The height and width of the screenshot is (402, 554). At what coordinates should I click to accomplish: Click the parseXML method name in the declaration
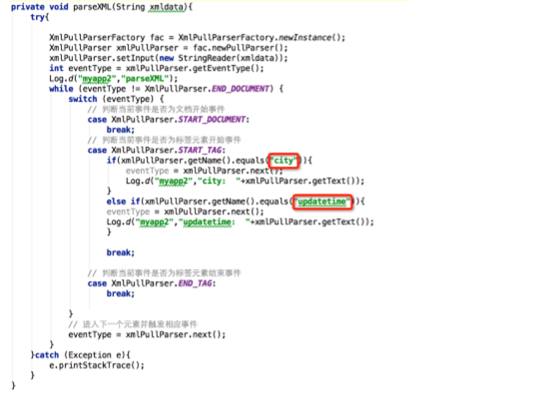tap(92, 7)
